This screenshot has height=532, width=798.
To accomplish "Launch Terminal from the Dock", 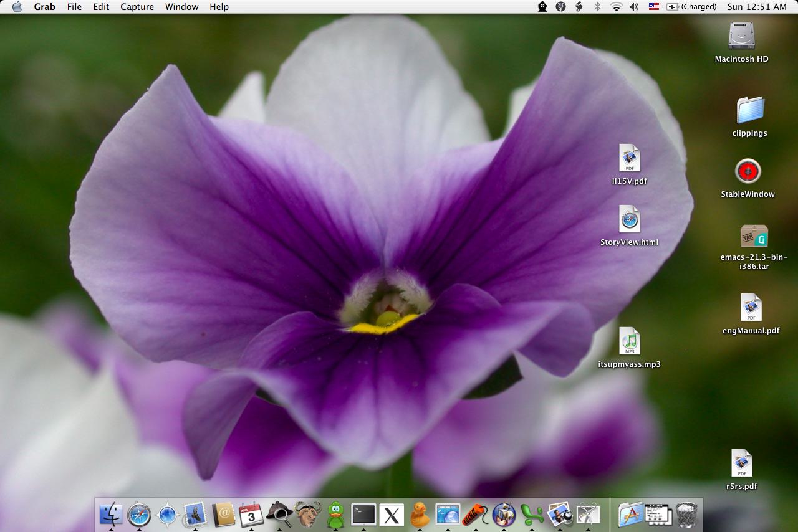I will (363, 515).
